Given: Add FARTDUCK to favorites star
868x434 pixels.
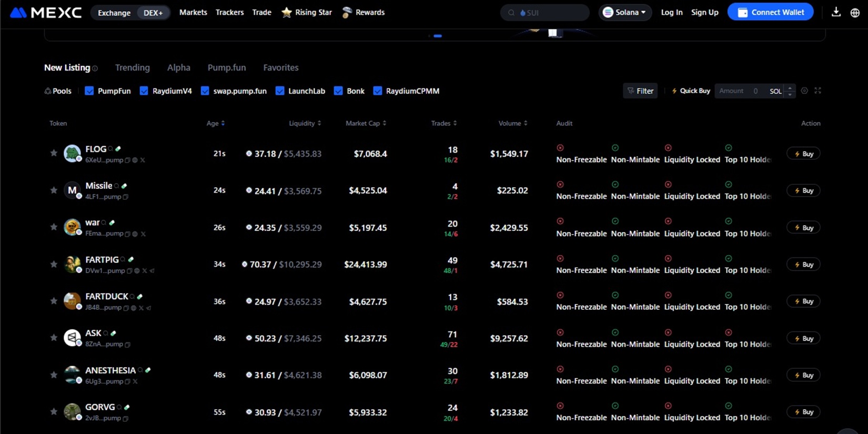Looking at the screenshot, I should 54,301.
